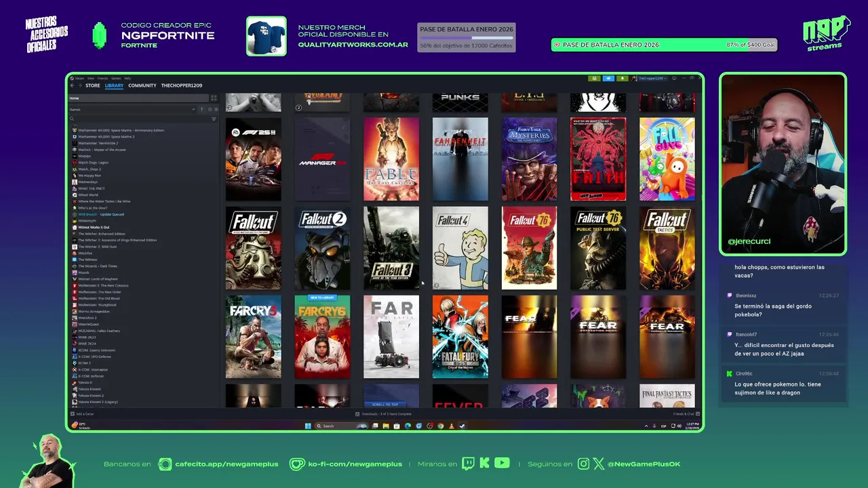Open the Downloads status at bottom
The image size is (868, 488).
tap(384, 413)
